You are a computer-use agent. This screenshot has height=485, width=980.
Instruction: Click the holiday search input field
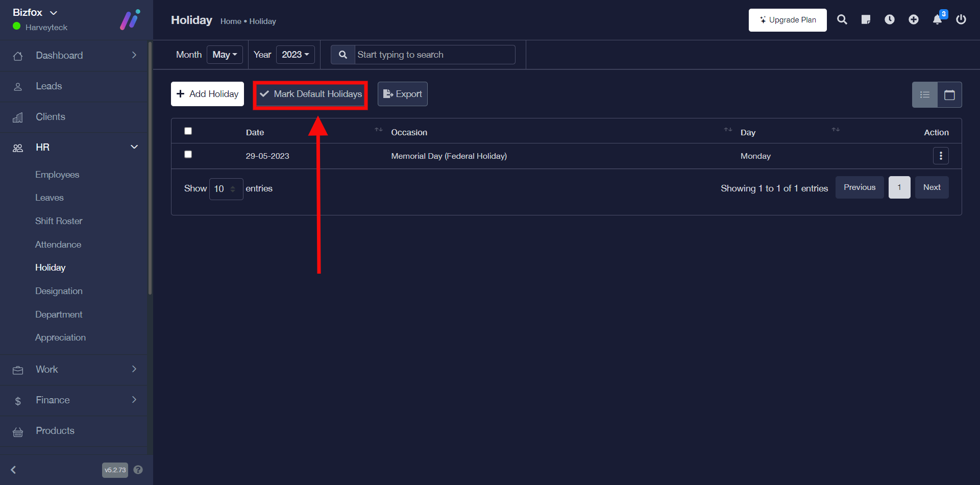click(434, 55)
